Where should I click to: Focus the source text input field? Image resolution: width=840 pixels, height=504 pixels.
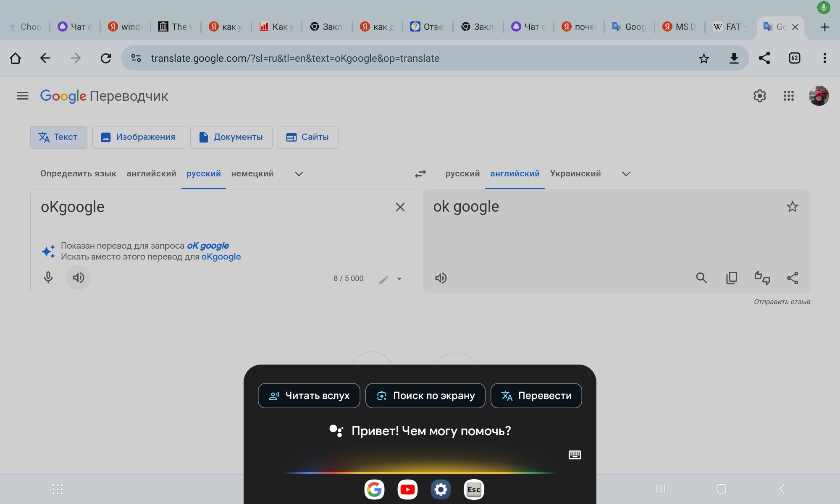pyautogui.click(x=214, y=207)
